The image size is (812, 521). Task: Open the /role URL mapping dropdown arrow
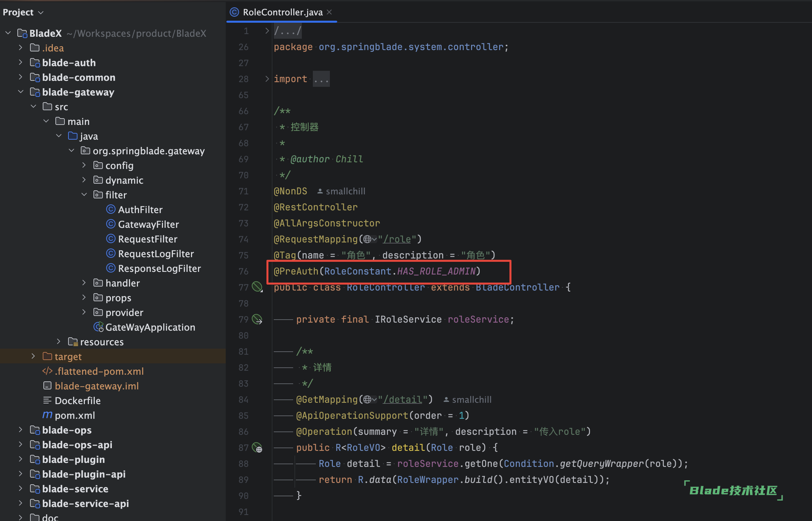pos(374,239)
